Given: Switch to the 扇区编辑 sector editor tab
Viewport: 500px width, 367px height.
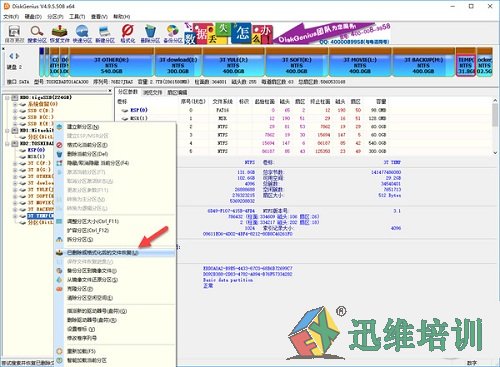Looking at the screenshot, I should point(177,92).
